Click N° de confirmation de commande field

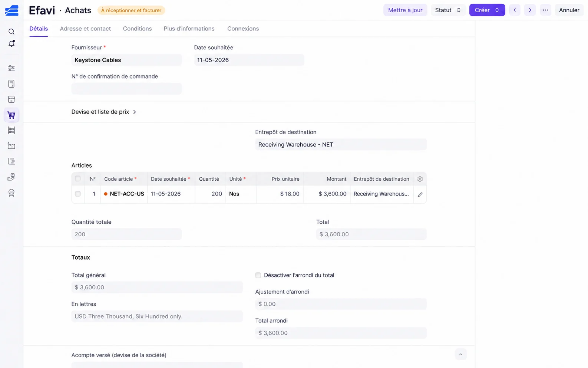(x=126, y=89)
